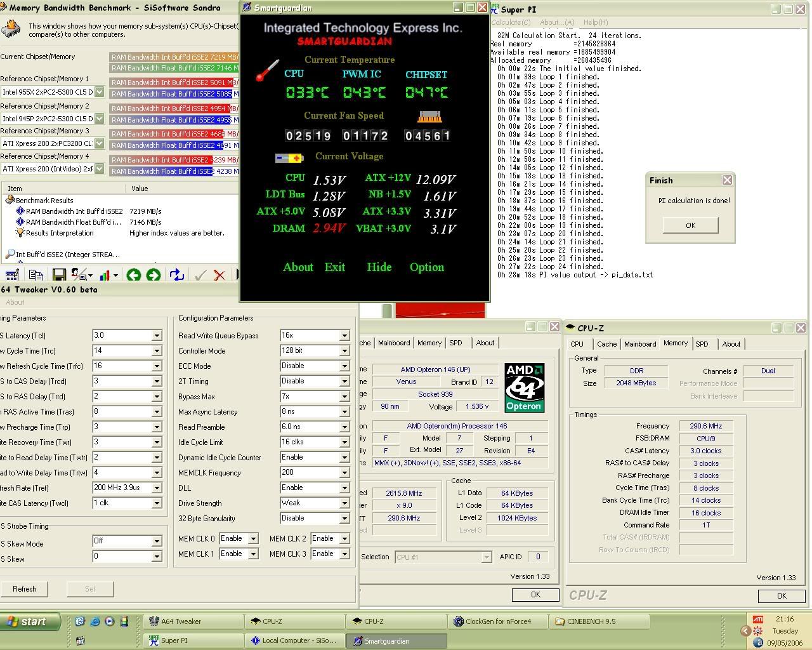The width and height of the screenshot is (812, 650).
Task: Click the Benchmark Results tree icon in Sandra
Action: [10, 200]
